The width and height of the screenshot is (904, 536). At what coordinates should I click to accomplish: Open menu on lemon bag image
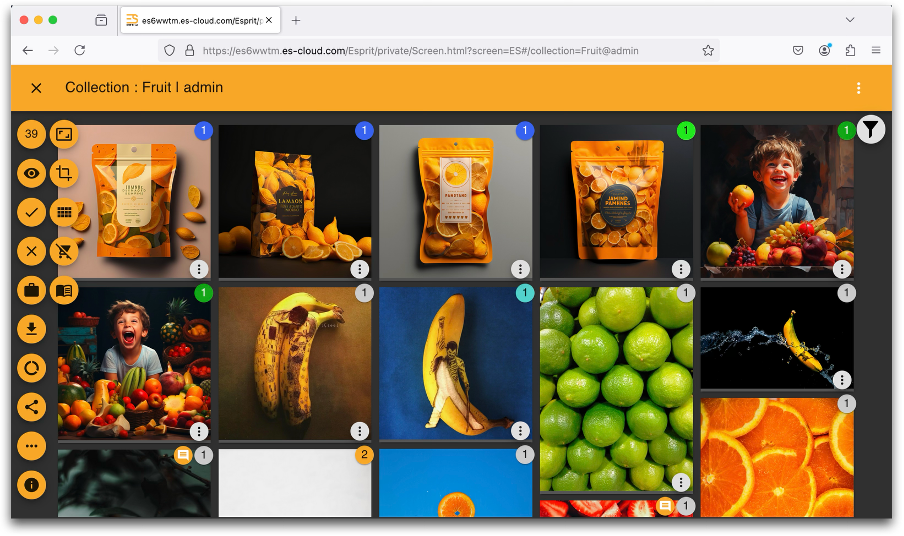click(x=360, y=269)
